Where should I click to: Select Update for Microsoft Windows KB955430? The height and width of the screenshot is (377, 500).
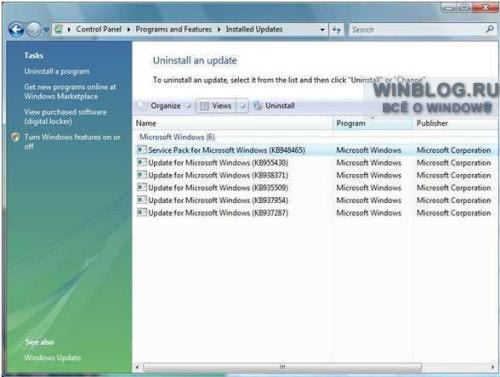(218, 163)
